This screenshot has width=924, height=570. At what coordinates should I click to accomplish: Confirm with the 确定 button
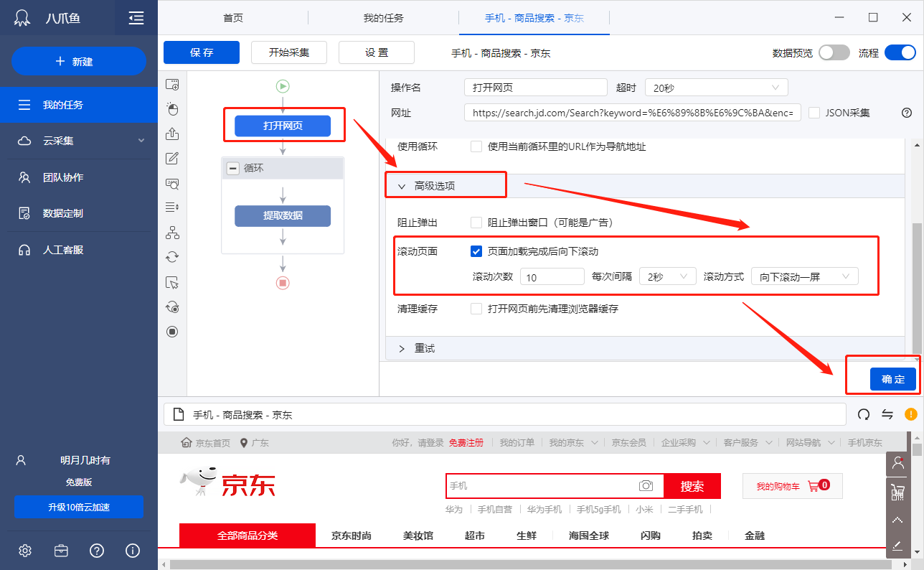[893, 379]
